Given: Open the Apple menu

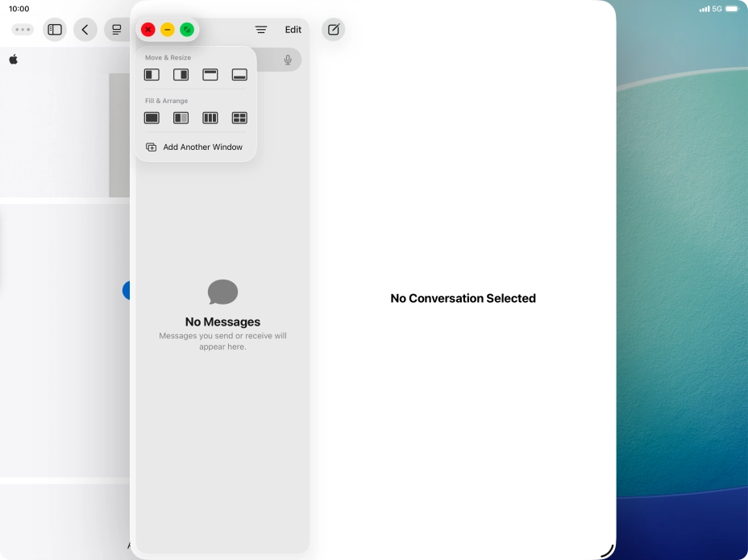Looking at the screenshot, I should tap(12, 59).
